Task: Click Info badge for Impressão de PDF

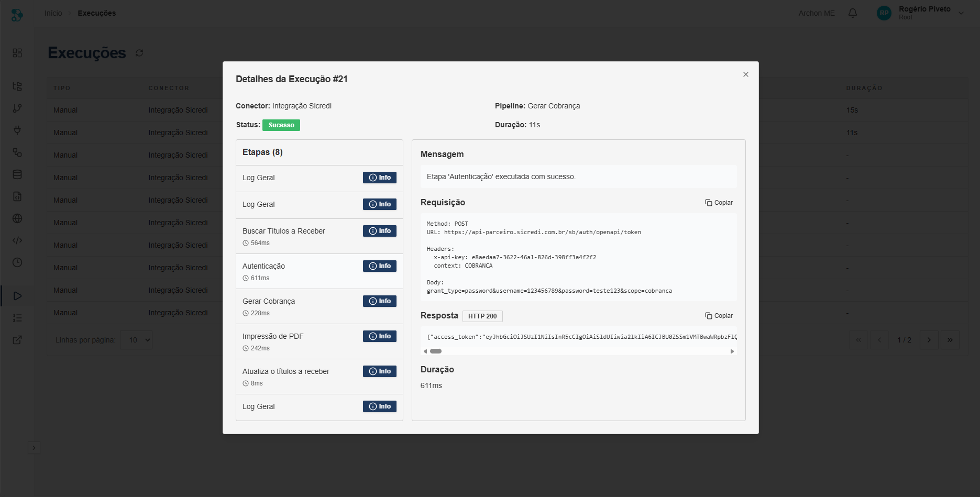Action: point(379,336)
